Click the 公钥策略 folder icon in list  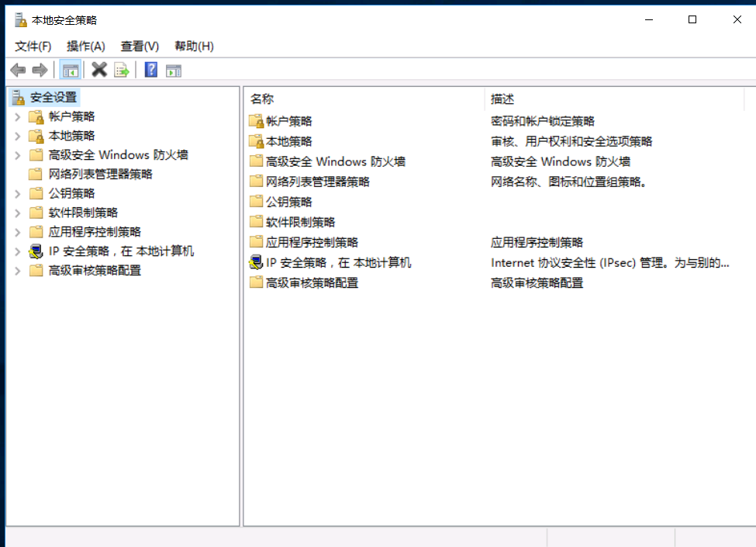[x=256, y=201]
